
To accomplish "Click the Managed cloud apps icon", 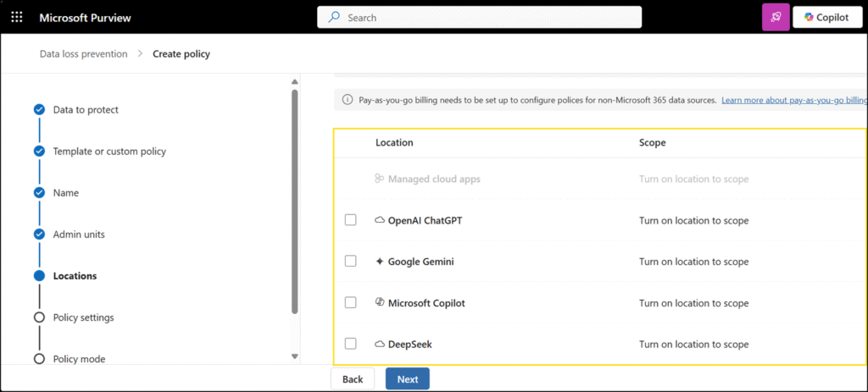I will tap(379, 179).
